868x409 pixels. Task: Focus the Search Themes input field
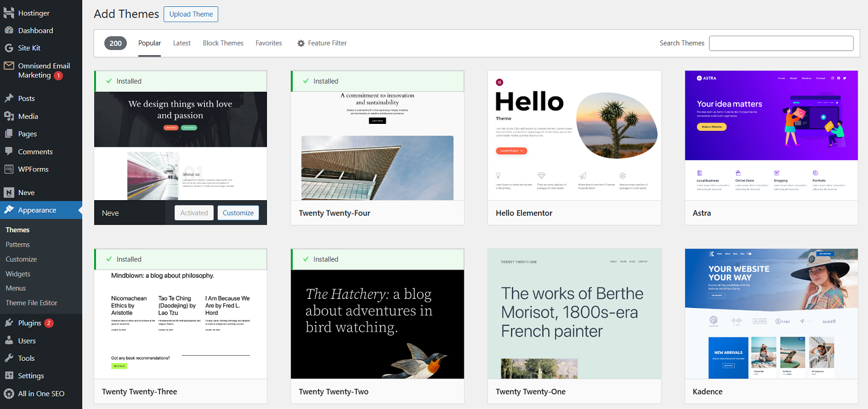781,43
